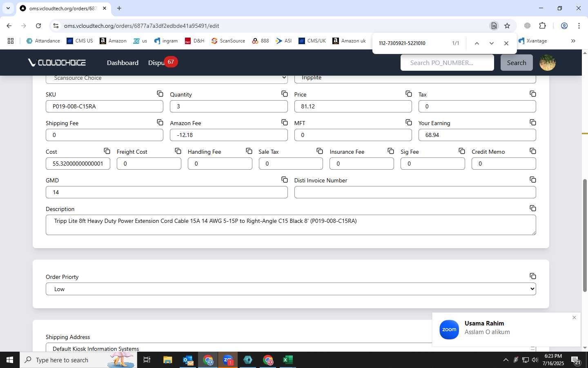Open the Order Priorty Low dropdown
The width and height of the screenshot is (588, 368).
point(291,289)
